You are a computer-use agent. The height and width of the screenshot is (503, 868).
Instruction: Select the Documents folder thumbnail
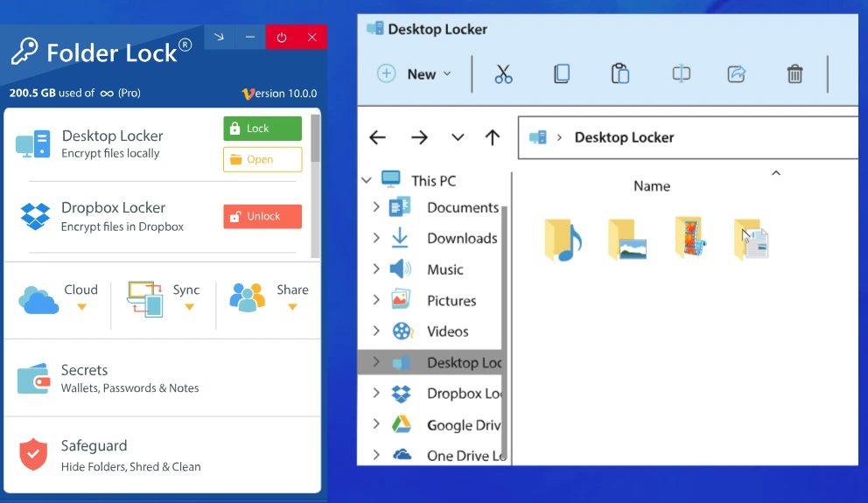(x=752, y=239)
